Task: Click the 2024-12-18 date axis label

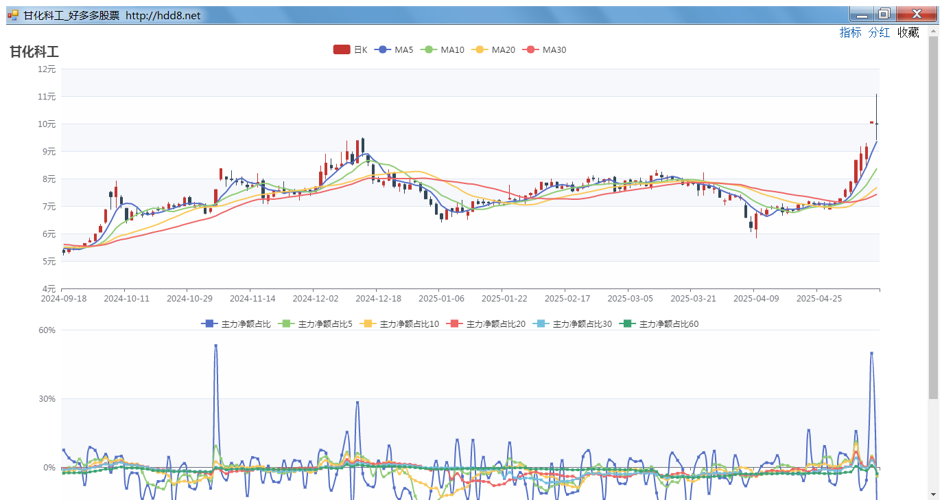Action: point(378,298)
